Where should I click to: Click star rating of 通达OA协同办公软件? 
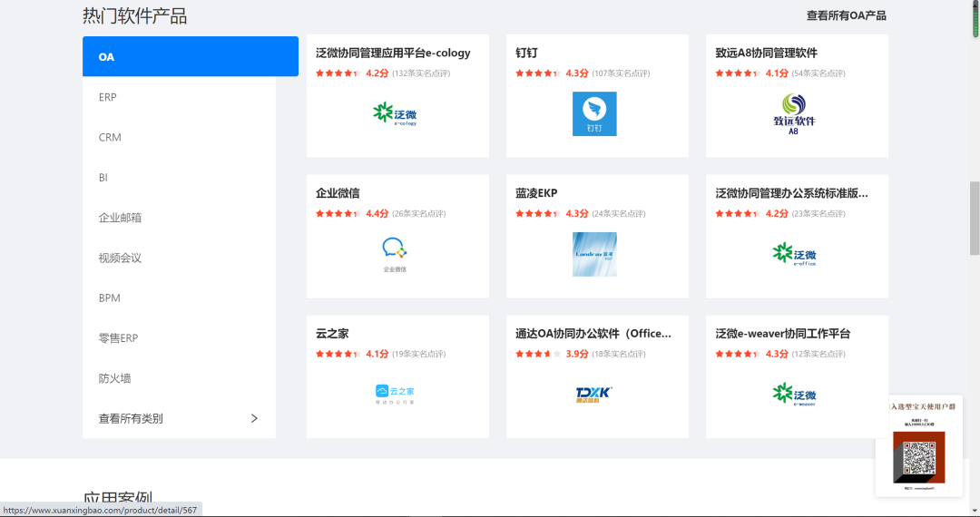(538, 354)
